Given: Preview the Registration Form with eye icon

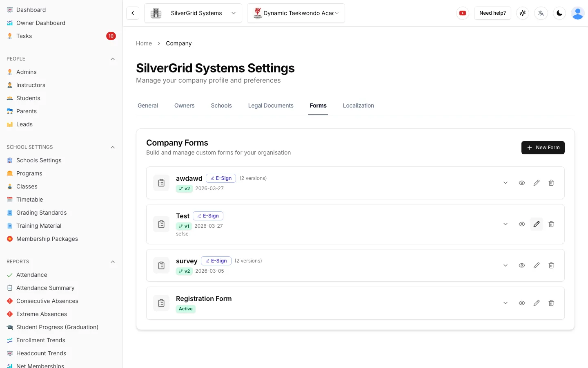Looking at the screenshot, I should (x=522, y=303).
